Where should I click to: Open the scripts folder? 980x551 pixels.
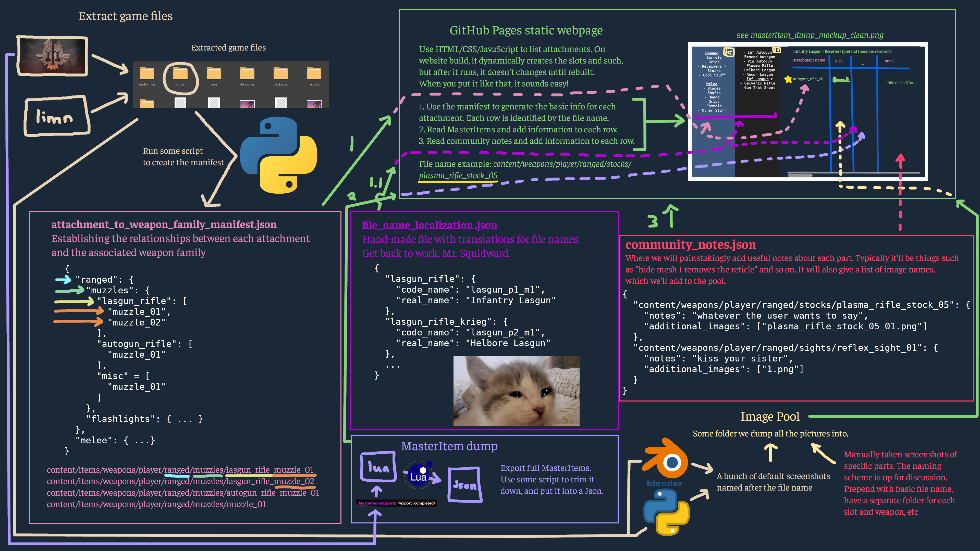coord(314,77)
